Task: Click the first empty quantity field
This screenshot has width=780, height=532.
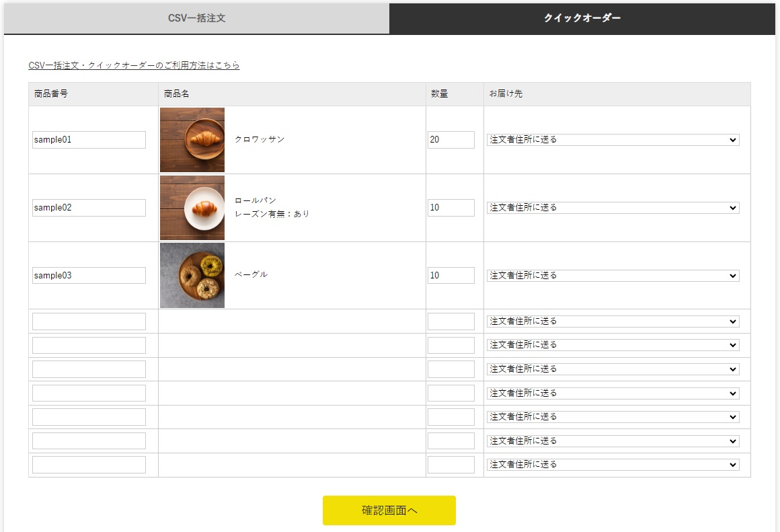Action: tap(451, 321)
